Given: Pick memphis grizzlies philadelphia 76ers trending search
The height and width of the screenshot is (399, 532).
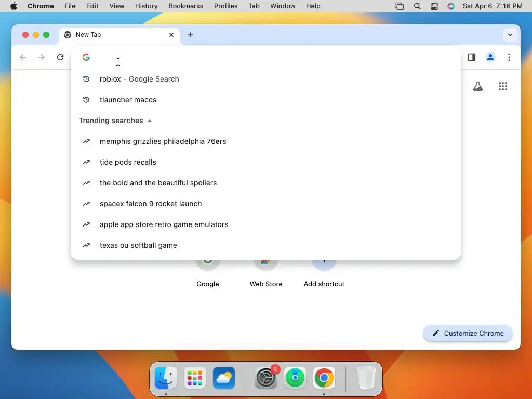Looking at the screenshot, I should pyautogui.click(x=265, y=141).
